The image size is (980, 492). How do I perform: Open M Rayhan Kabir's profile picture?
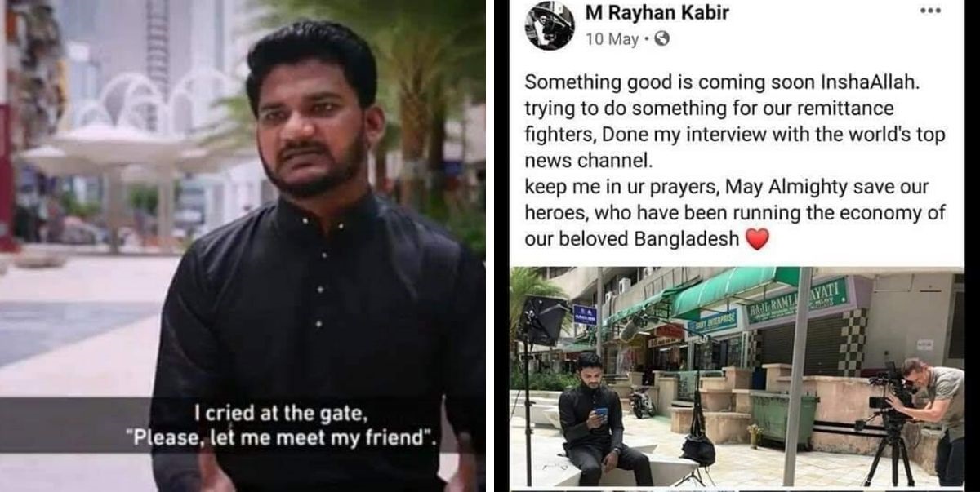549,25
